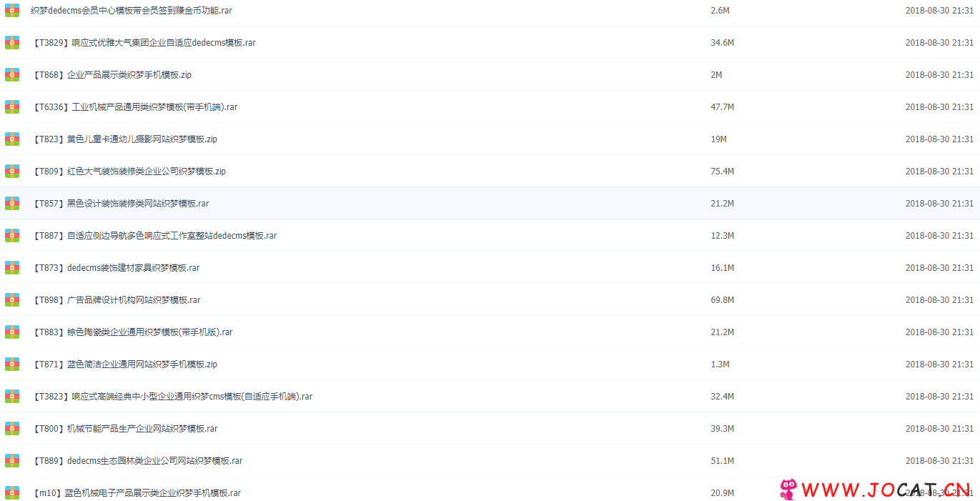980x501 pixels.
Task: Click the 75.4M size value
Action: [723, 172]
